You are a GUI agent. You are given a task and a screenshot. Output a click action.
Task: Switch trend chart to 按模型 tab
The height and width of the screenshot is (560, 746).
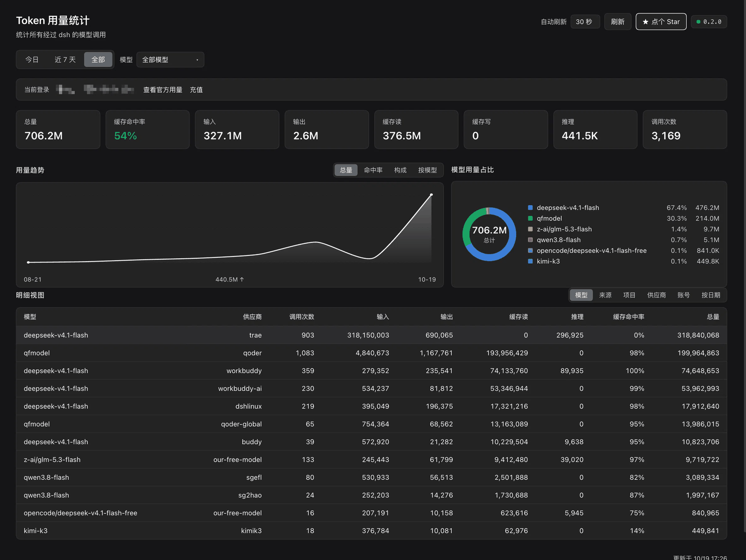tap(428, 170)
